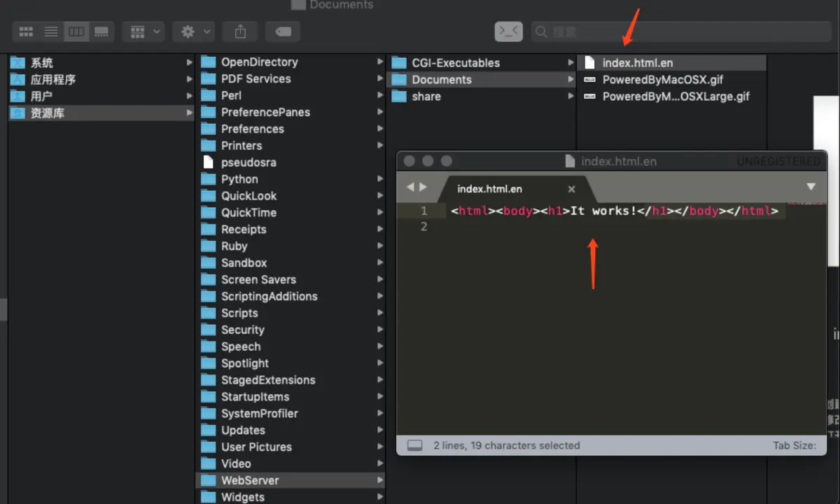Expand arrow next to Security folder

pos(380,330)
